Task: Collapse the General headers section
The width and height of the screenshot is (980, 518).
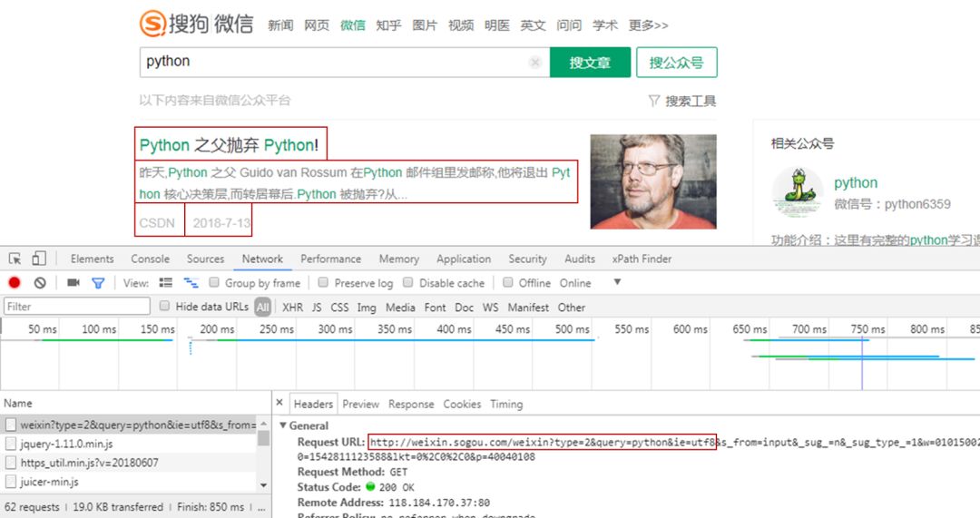Action: pyautogui.click(x=283, y=425)
